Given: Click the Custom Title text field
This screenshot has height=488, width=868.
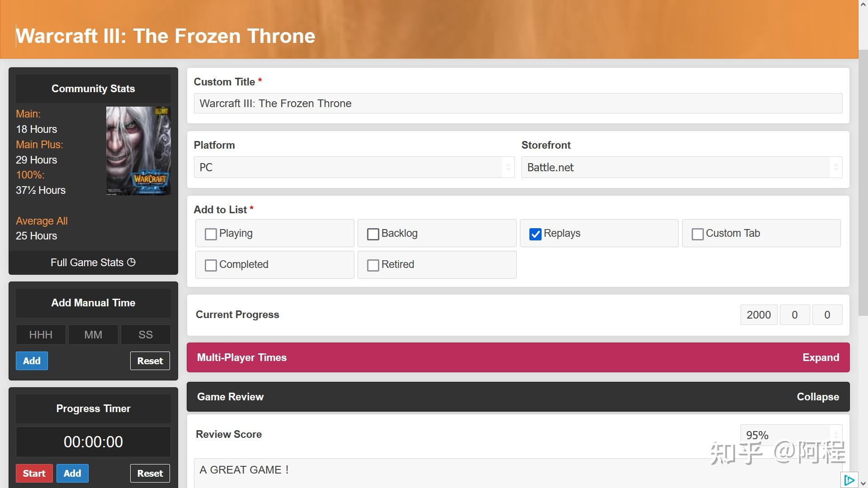Looking at the screenshot, I should (518, 103).
